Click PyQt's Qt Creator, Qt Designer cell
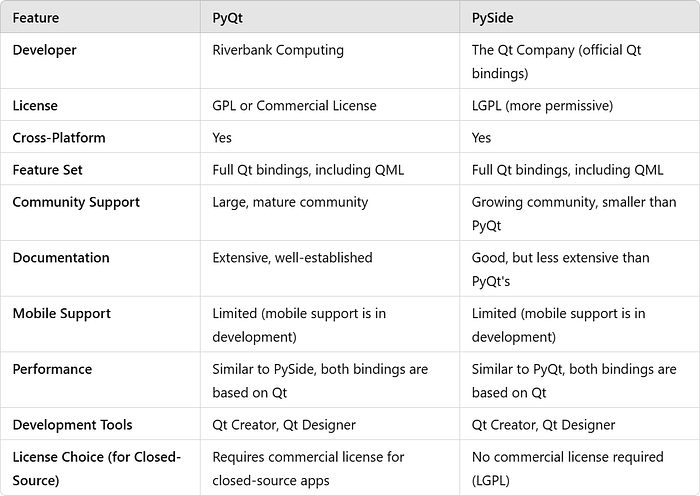The width and height of the screenshot is (700, 496). [284, 425]
